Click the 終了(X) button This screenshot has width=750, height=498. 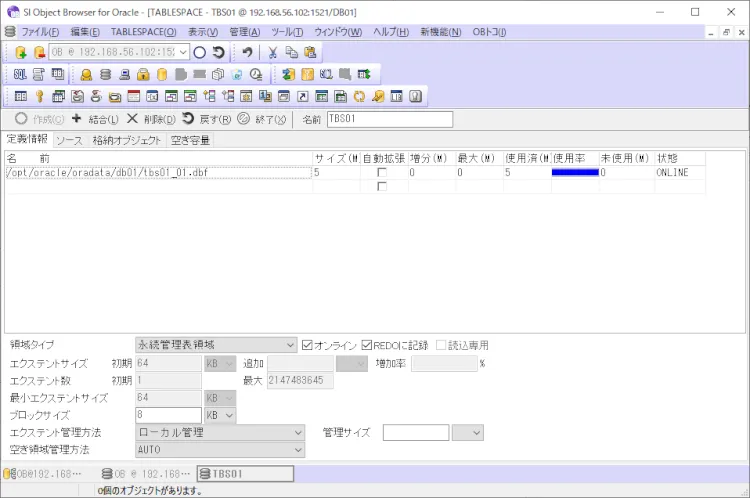coord(262,119)
